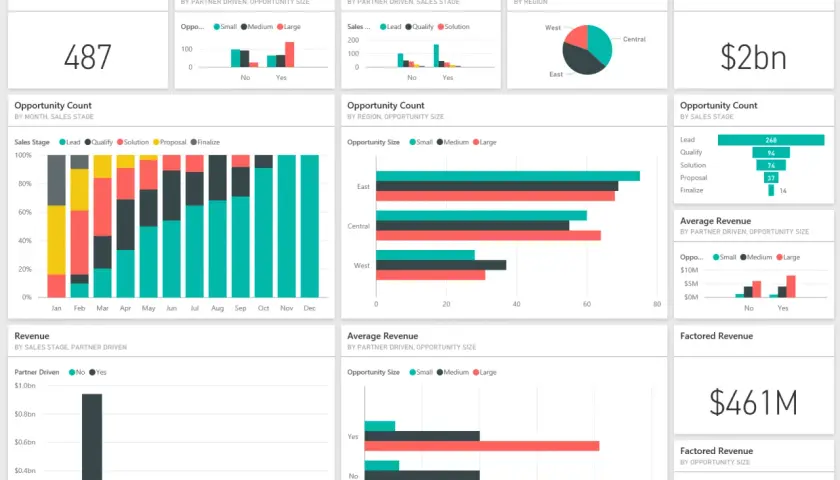
Task: Select the teal Small bar in the Yes row
Action: [380, 426]
